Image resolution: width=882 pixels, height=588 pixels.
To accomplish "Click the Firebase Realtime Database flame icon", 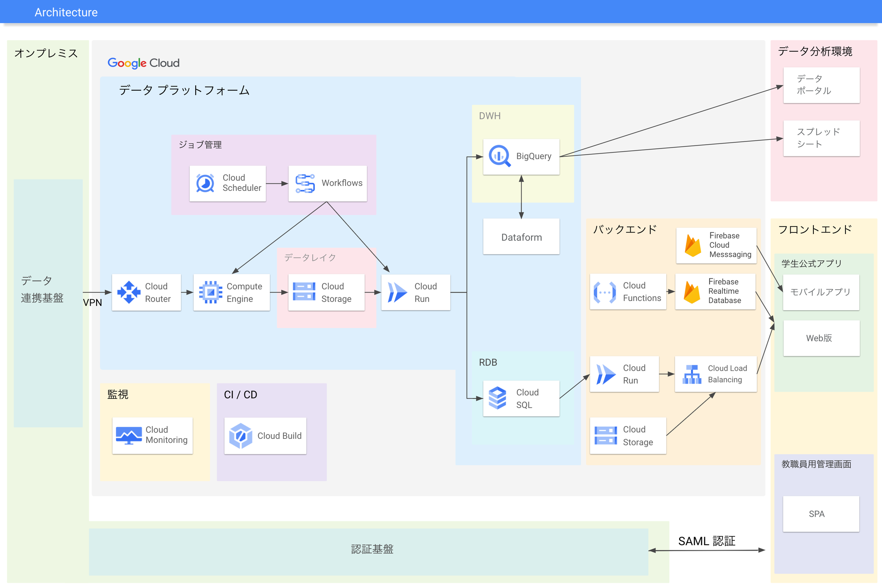I will [x=692, y=292].
